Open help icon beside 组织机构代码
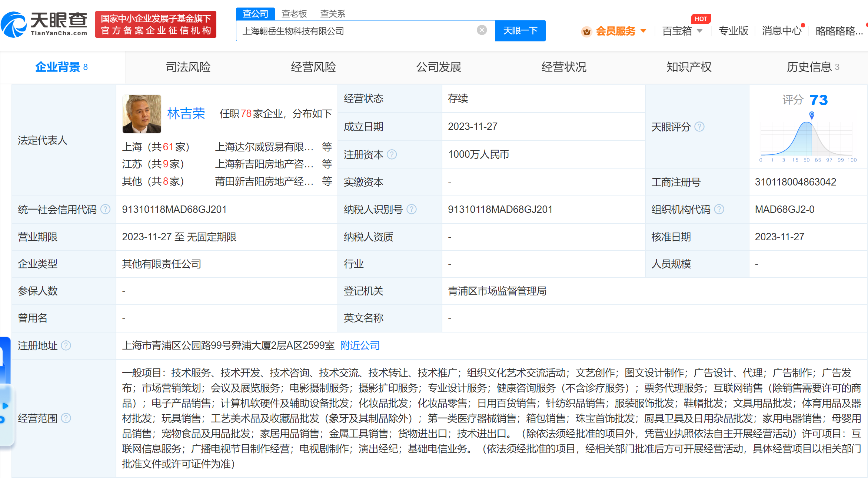This screenshot has width=868, height=478. coord(719,210)
